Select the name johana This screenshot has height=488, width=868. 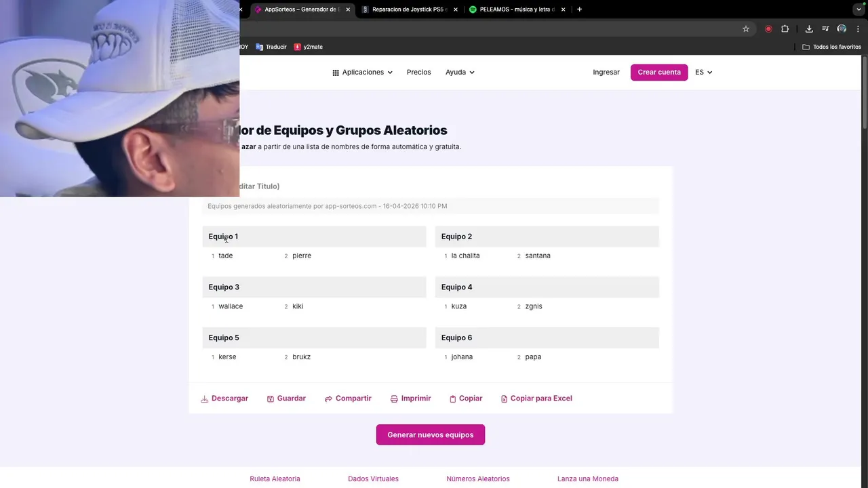(x=462, y=357)
